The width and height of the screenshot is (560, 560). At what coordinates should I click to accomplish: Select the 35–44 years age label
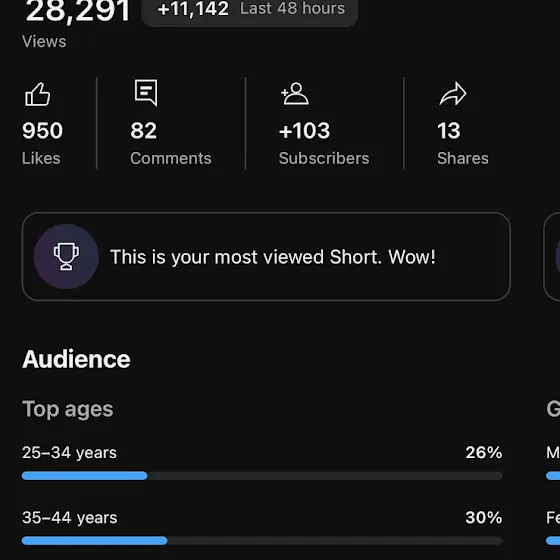(70, 518)
